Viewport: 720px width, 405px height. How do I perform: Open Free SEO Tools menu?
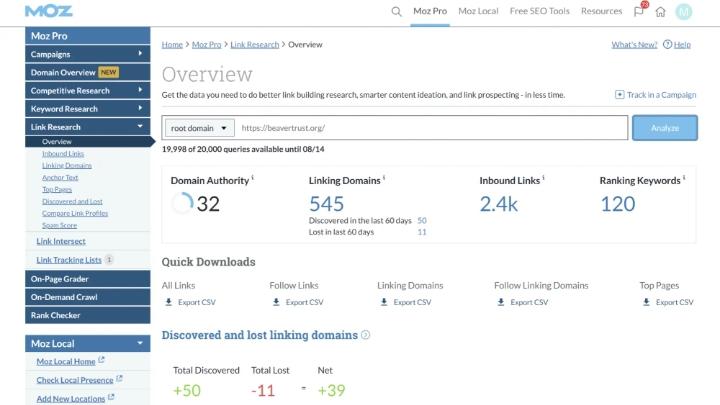click(x=540, y=11)
